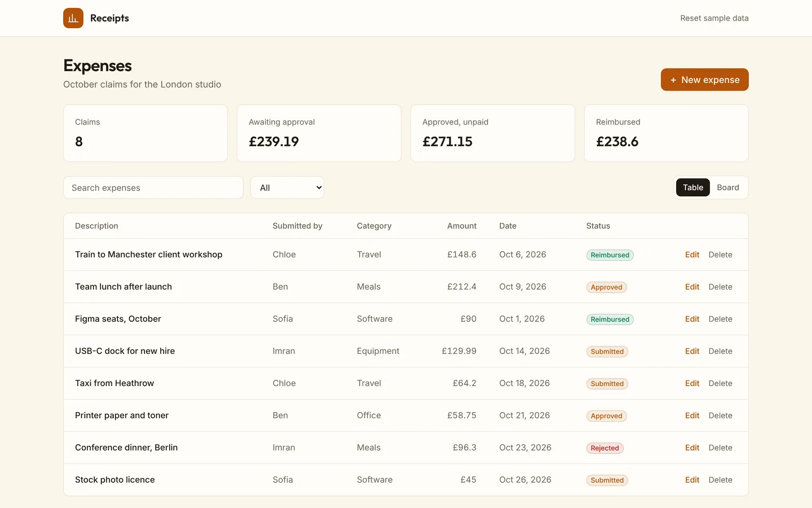The image size is (812, 508).
Task: Delete the Conference dinner, Berlin expense
Action: click(720, 448)
